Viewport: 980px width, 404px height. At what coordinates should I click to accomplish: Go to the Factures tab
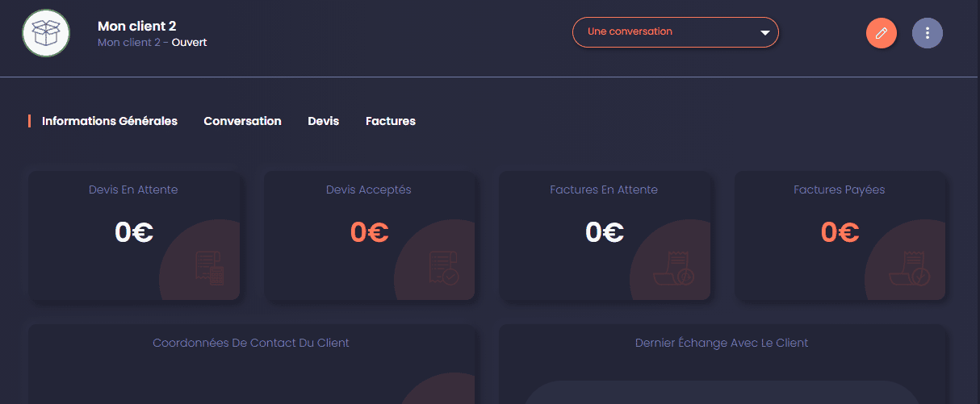click(391, 121)
